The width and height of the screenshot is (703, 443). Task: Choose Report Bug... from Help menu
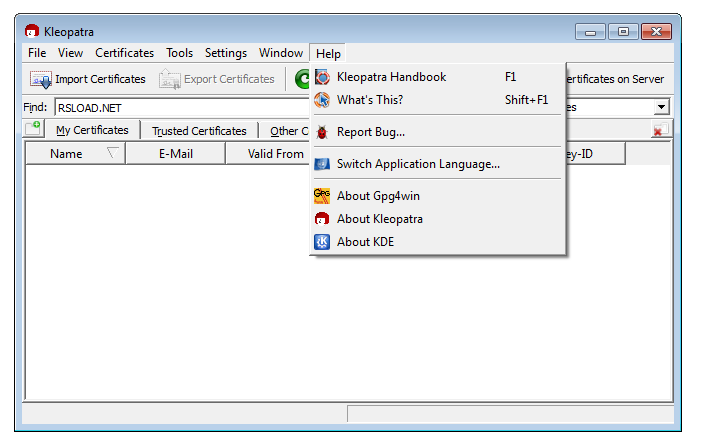click(x=437, y=132)
